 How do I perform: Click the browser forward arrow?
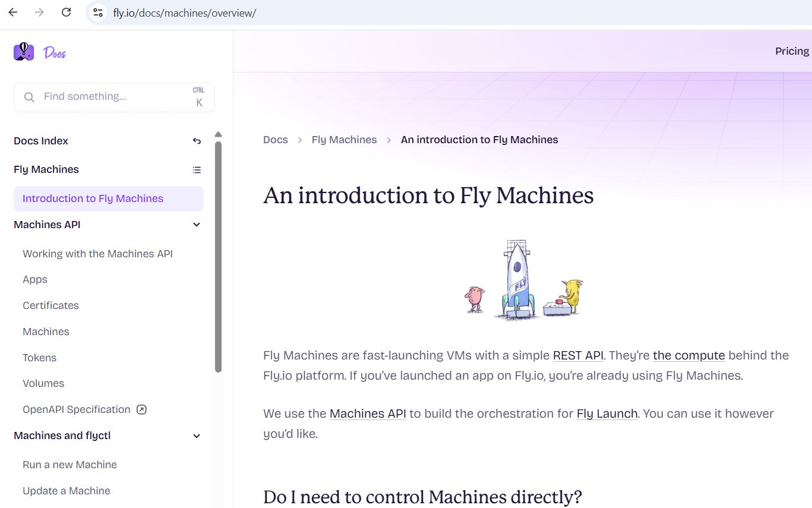[x=40, y=12]
